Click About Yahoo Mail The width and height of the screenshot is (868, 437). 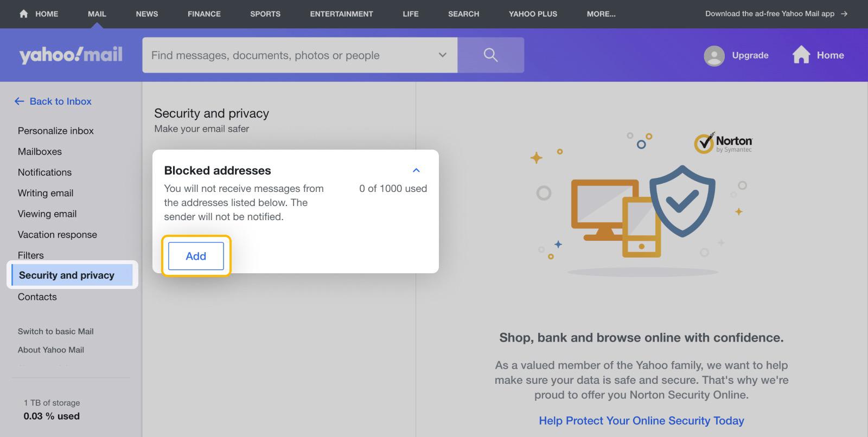click(x=50, y=350)
